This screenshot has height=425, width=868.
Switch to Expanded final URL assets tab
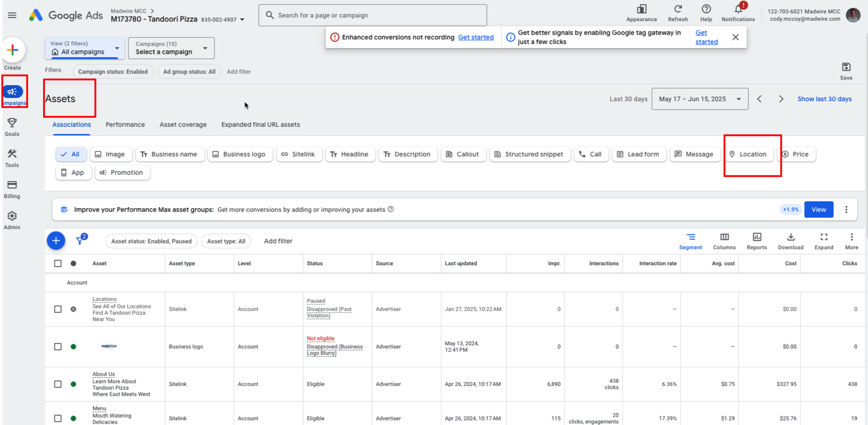click(260, 125)
